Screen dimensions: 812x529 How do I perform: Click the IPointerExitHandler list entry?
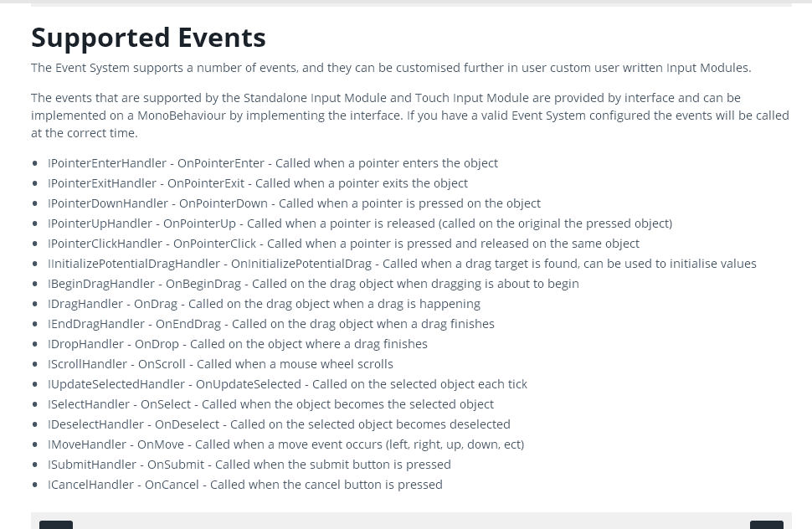coord(257,183)
